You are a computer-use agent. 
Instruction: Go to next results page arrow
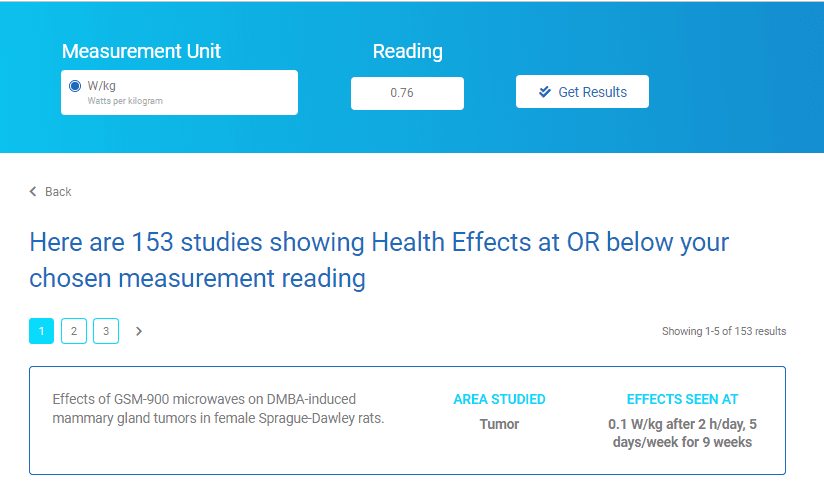[139, 331]
